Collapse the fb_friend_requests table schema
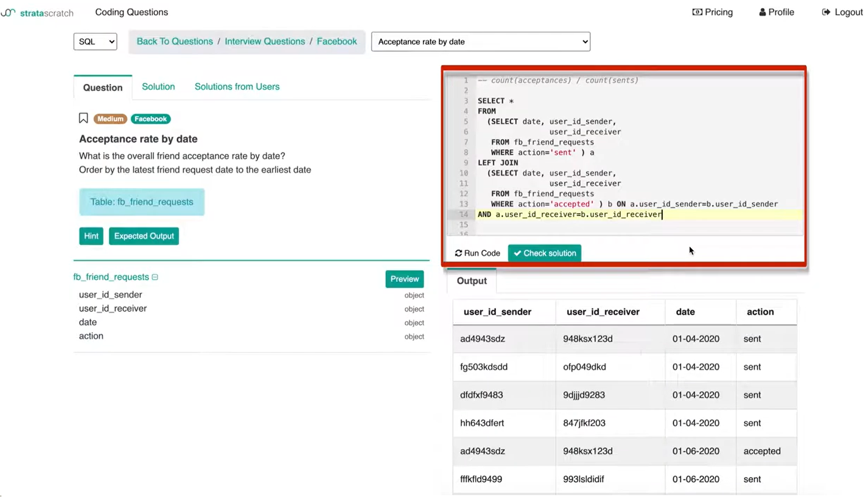 click(155, 277)
